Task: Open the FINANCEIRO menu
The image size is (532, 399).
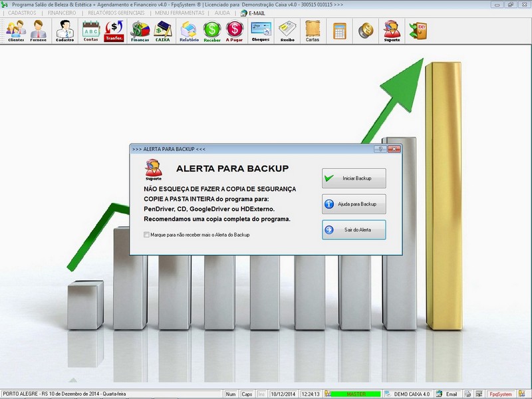Action: (62, 13)
